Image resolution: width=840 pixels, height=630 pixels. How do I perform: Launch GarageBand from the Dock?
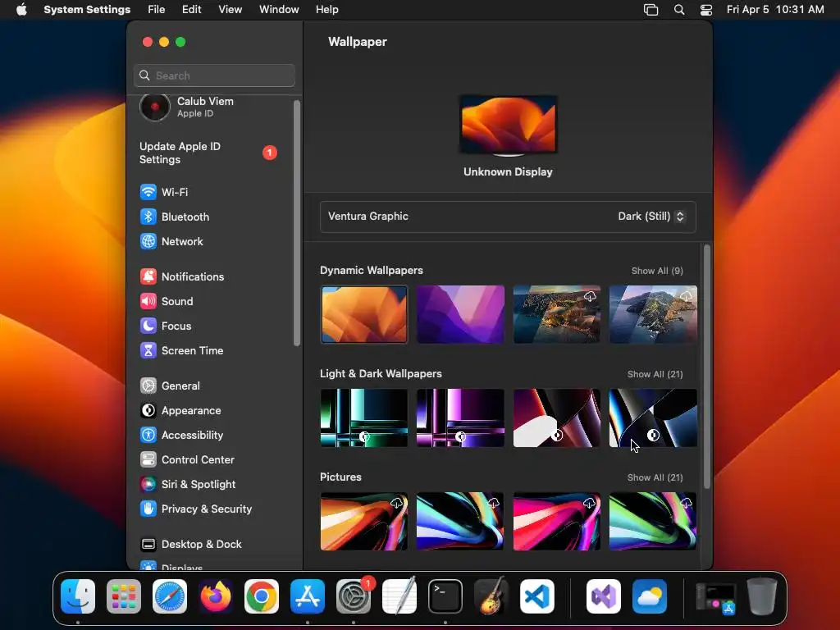(491, 596)
